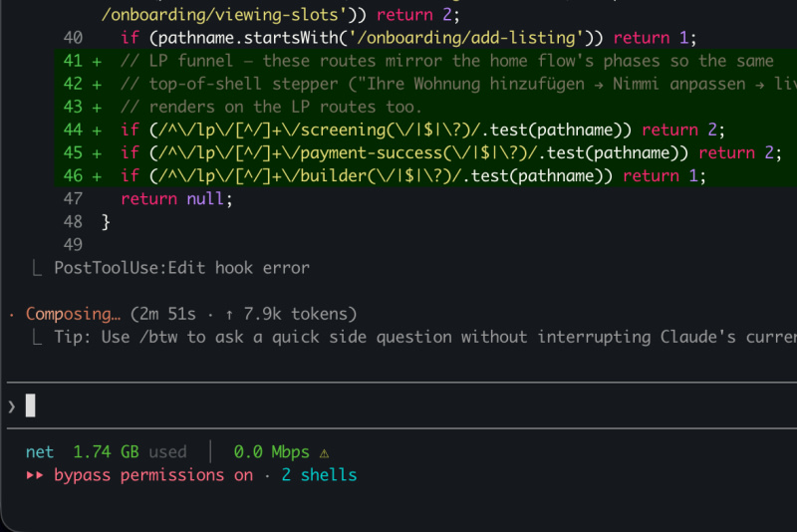The height and width of the screenshot is (532, 797).
Task: Click the '1.74 GB' usage value
Action: tap(106, 451)
